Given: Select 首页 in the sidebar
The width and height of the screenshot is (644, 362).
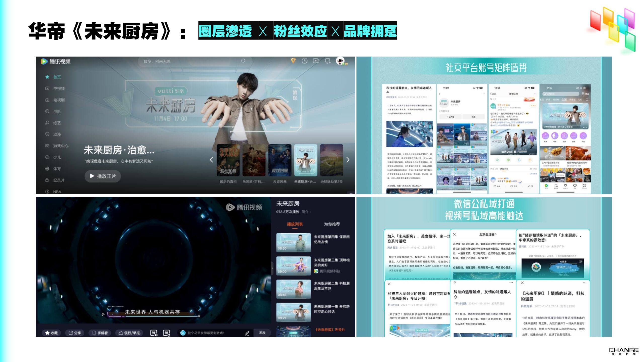Looking at the screenshot, I should click(x=53, y=77).
